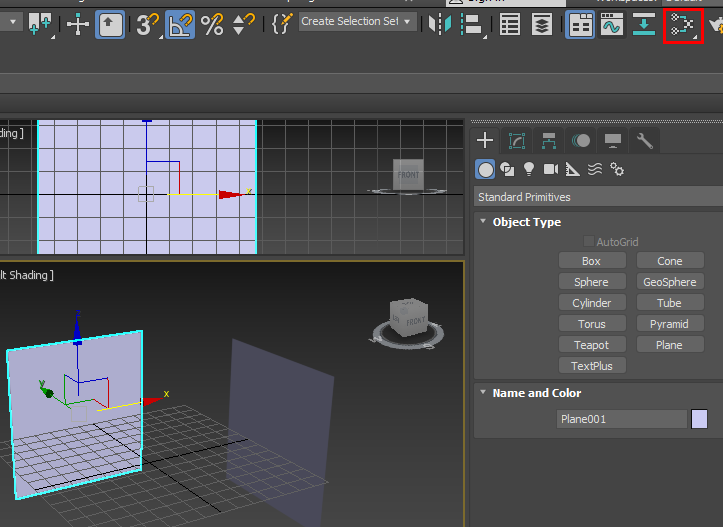The image size is (723, 527).
Task: Collapse the Object Type rollout
Action: coord(526,222)
